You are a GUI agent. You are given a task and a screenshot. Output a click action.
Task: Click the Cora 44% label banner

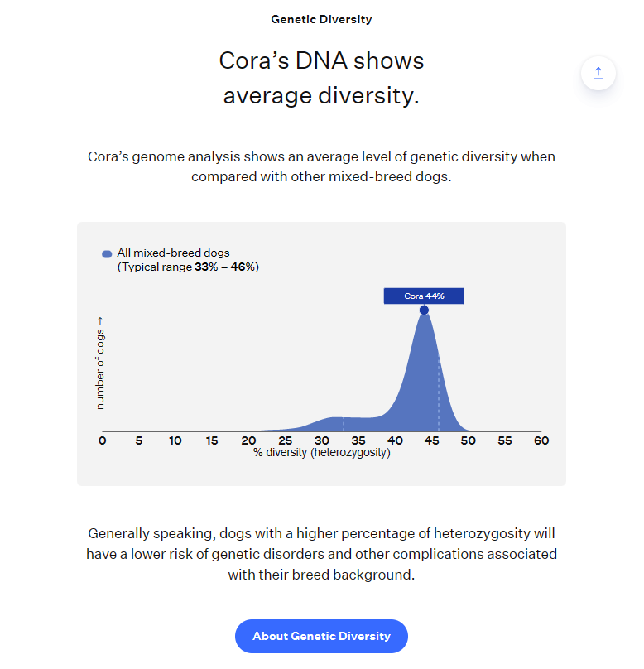424,296
